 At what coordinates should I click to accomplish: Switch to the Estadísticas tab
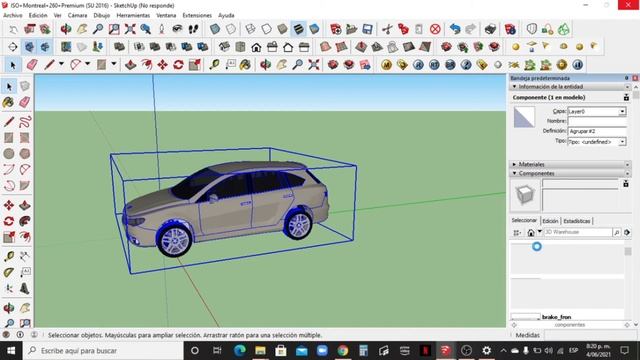point(576,221)
